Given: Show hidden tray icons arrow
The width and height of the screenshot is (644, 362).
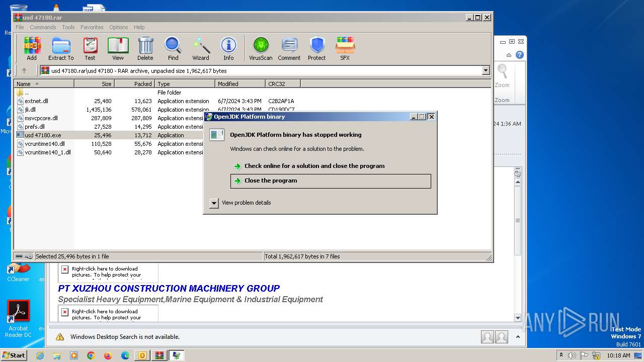Looking at the screenshot, I should click(x=561, y=355).
